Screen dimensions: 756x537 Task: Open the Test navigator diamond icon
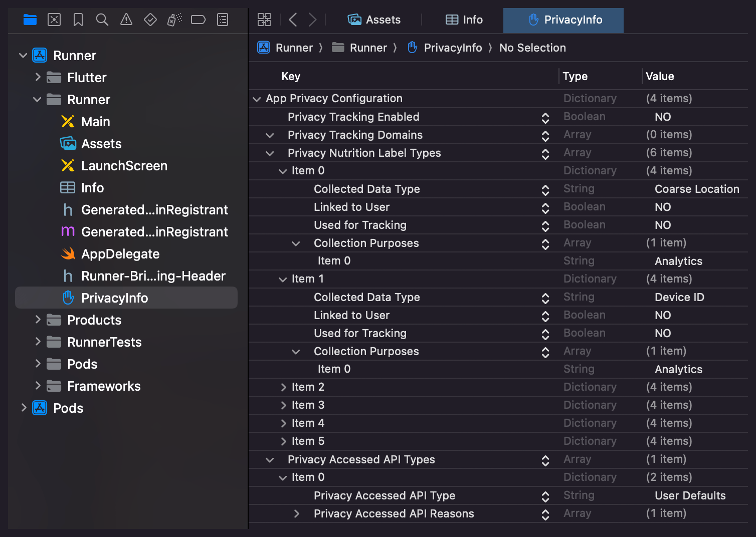[x=150, y=20]
